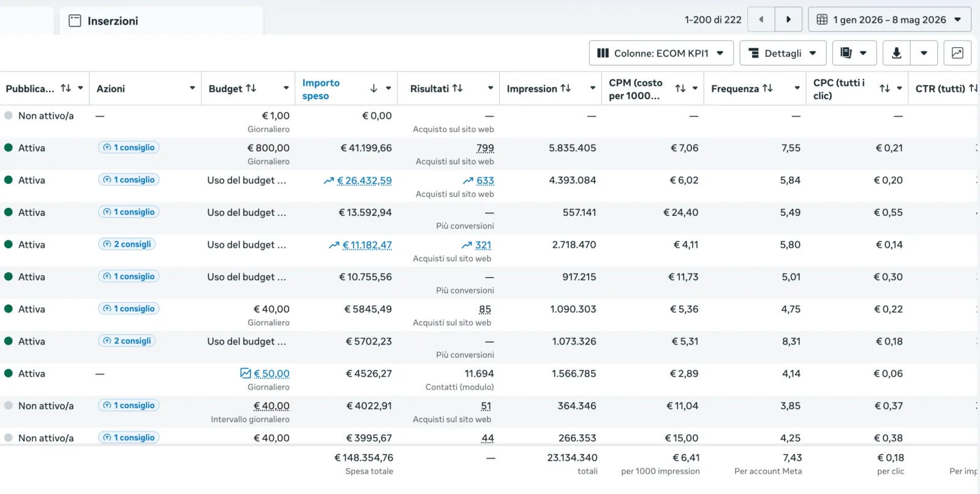The width and height of the screenshot is (980, 494).
Task: Click the 51 results value
Action: [486, 406]
